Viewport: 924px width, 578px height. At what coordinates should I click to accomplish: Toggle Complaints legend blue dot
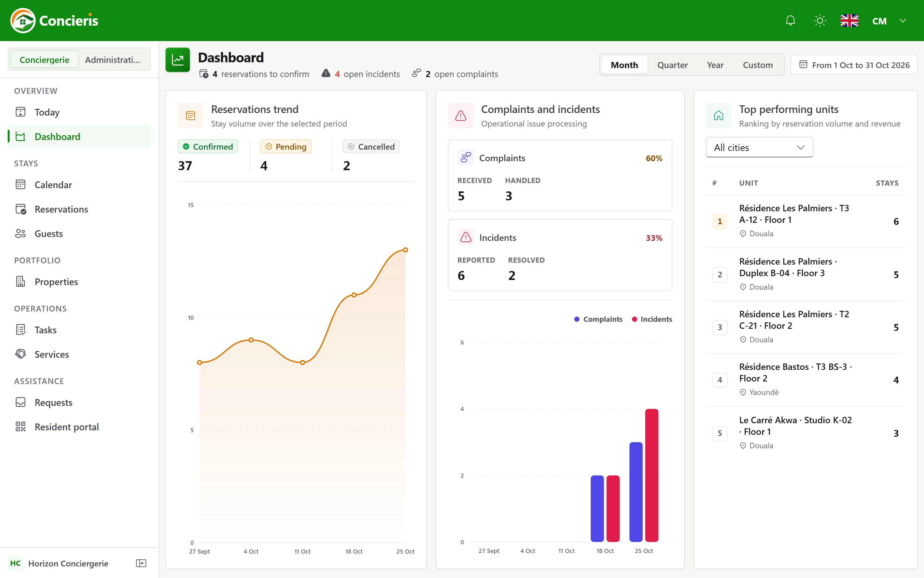(x=577, y=319)
